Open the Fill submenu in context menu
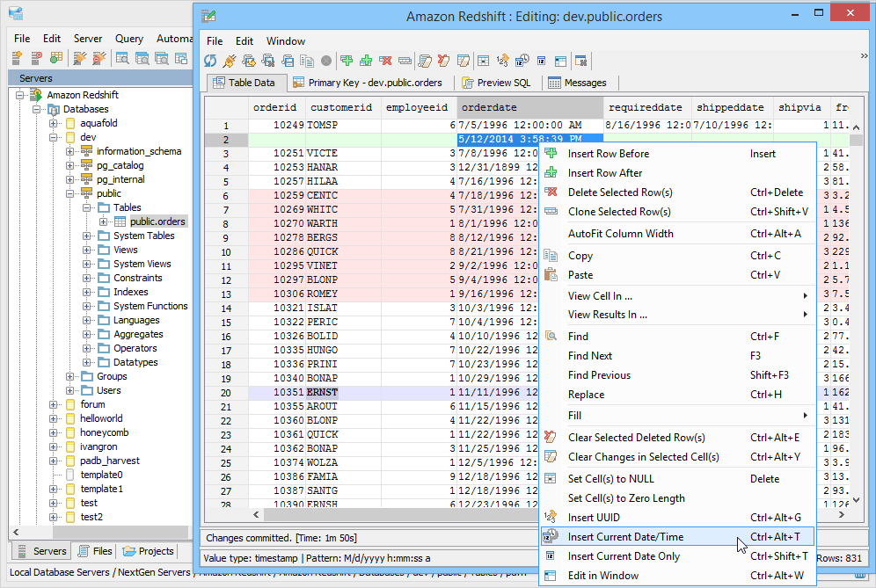The width and height of the screenshot is (876, 588). pyautogui.click(x=677, y=416)
